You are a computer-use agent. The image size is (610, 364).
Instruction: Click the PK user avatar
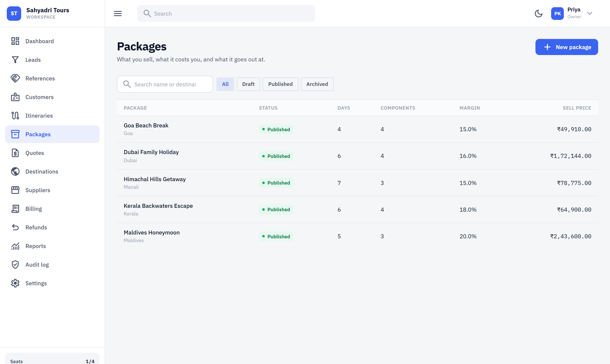click(x=557, y=14)
